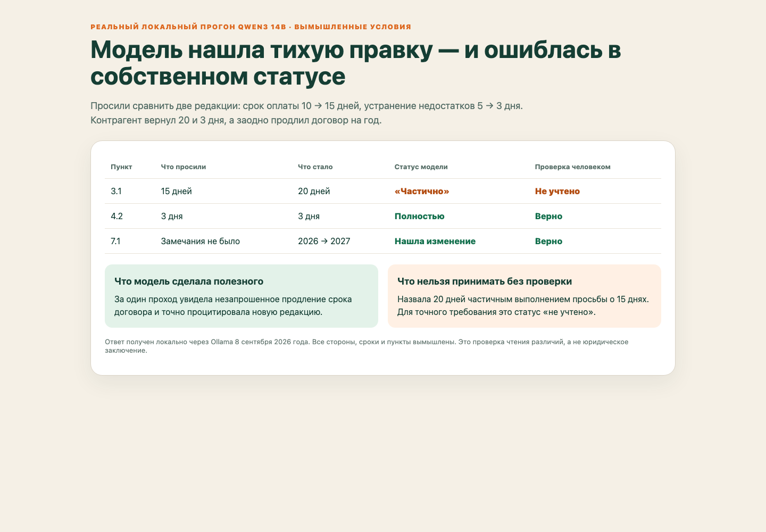This screenshot has width=766, height=532.
Task: Click the footnote "Ответ получен локально через Ollama"
Action: [x=367, y=346]
